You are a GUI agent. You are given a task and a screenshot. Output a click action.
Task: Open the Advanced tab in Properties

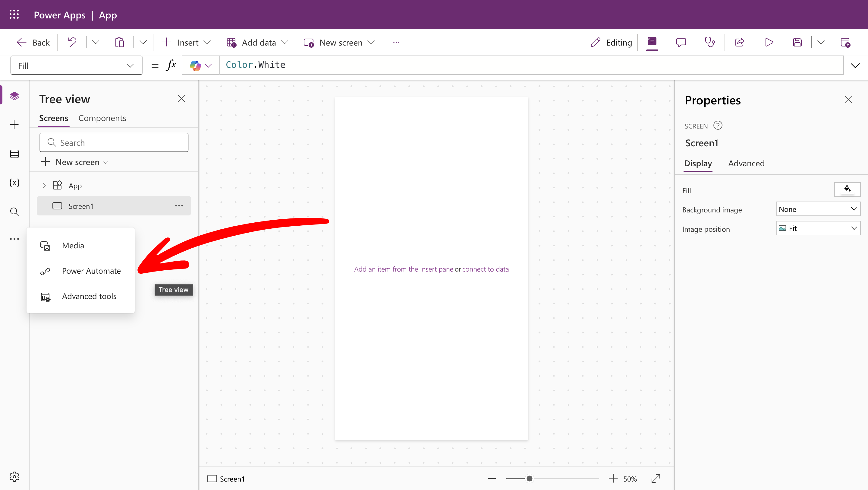click(x=747, y=163)
